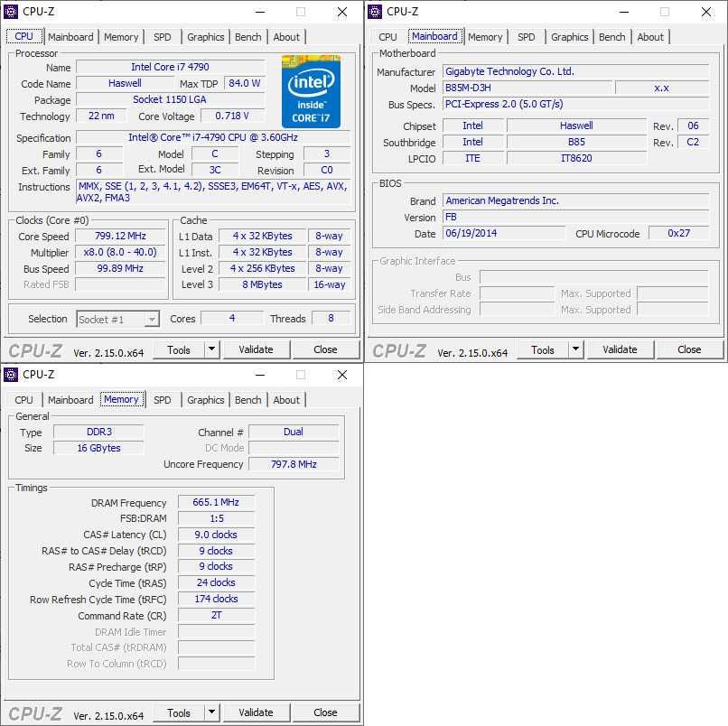Go to the Mainboard tab in the Memory window
The height and width of the screenshot is (726, 728).
coord(70,400)
